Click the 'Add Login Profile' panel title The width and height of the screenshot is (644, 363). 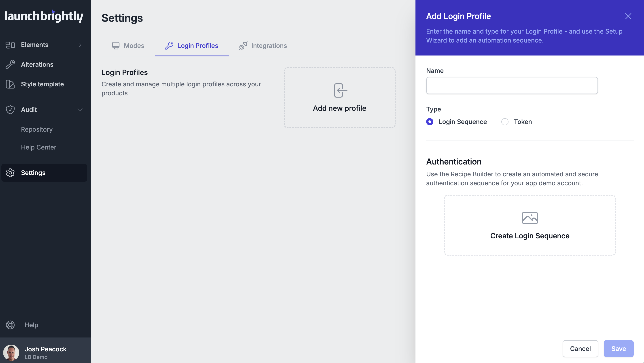458,16
